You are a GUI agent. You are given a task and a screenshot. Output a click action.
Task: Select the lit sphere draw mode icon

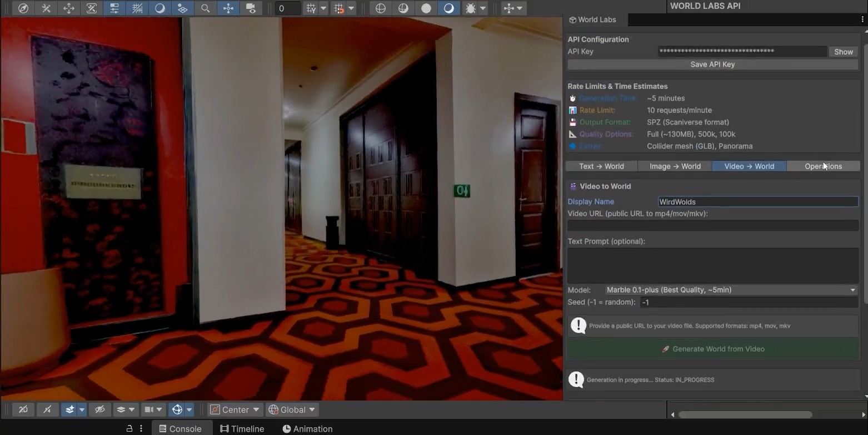(449, 8)
